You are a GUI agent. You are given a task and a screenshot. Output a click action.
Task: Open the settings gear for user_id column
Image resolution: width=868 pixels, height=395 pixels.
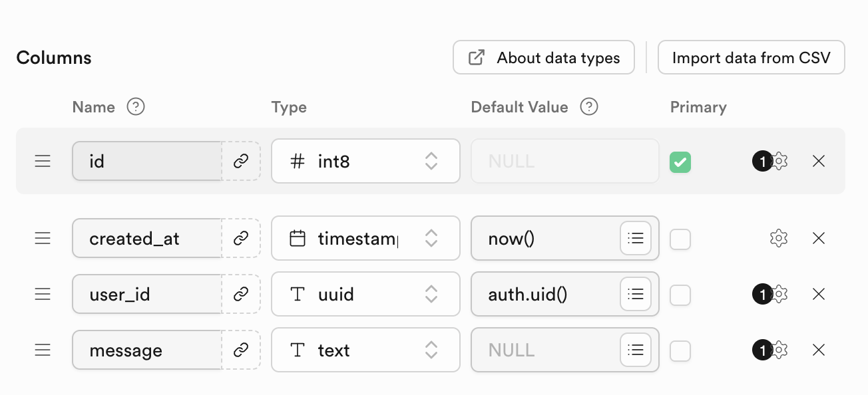click(x=778, y=294)
